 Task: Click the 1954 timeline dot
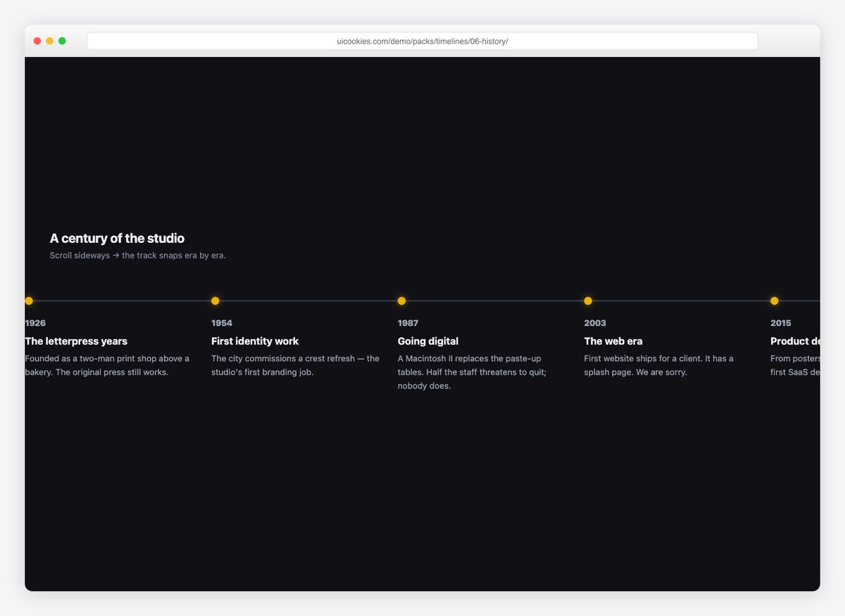pyautogui.click(x=215, y=301)
